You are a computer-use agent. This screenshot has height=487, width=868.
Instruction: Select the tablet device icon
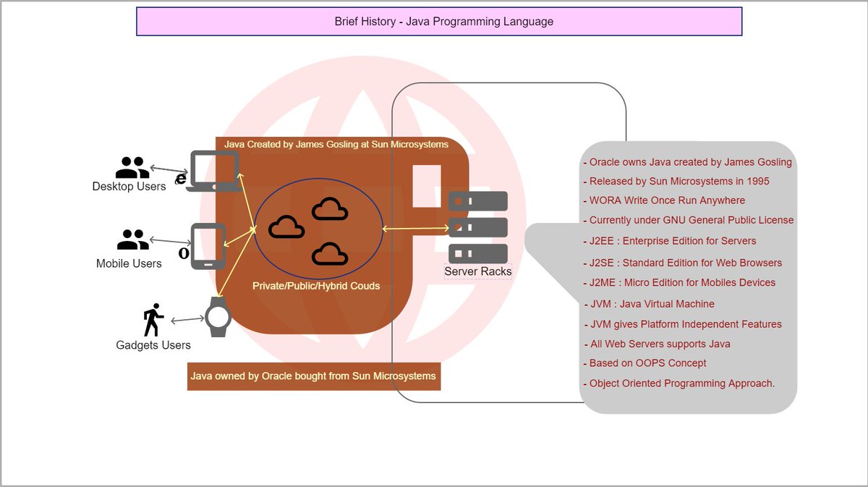click(208, 247)
